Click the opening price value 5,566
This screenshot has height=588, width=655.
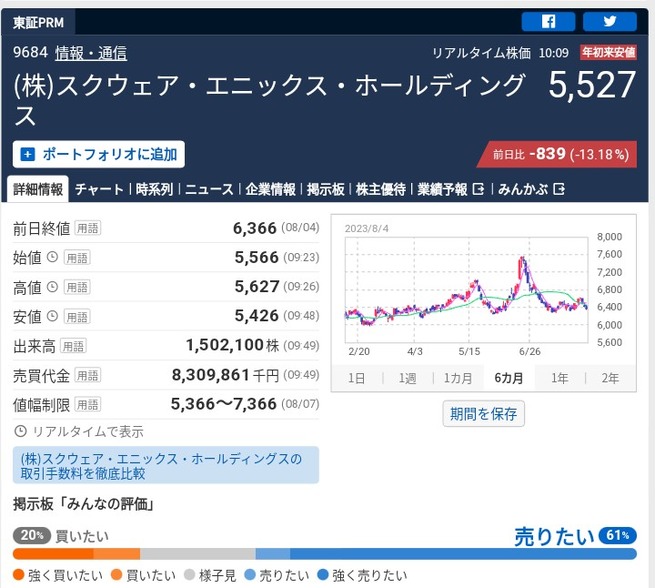pyautogui.click(x=256, y=257)
